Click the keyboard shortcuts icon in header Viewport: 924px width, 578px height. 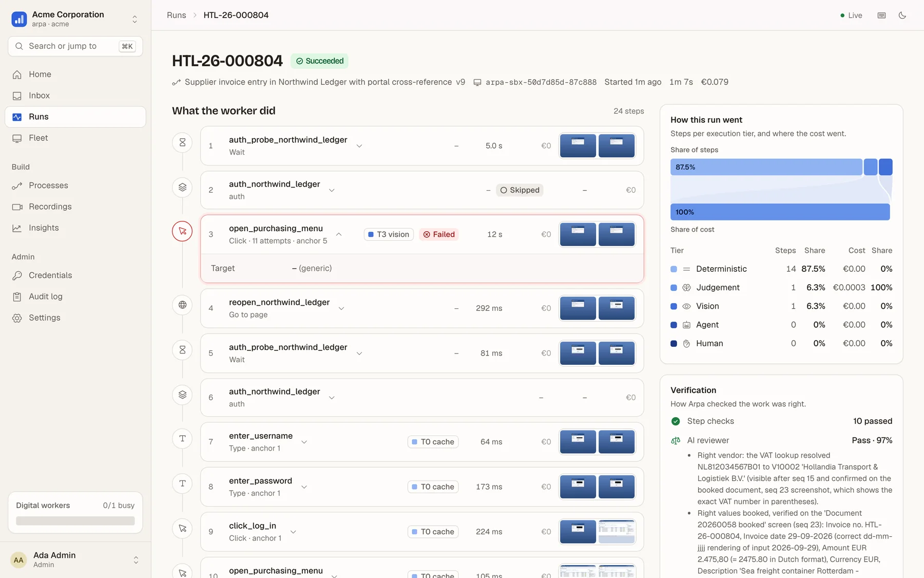click(x=881, y=15)
